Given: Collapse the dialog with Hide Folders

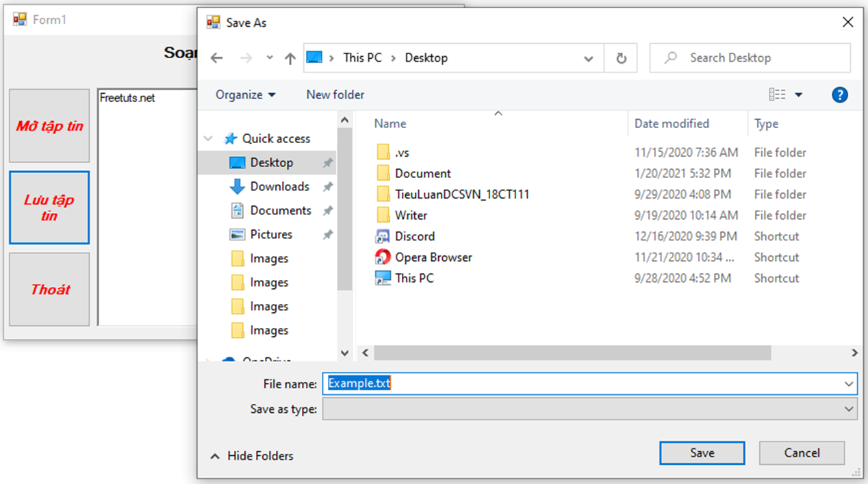Looking at the screenshot, I should pyautogui.click(x=252, y=456).
